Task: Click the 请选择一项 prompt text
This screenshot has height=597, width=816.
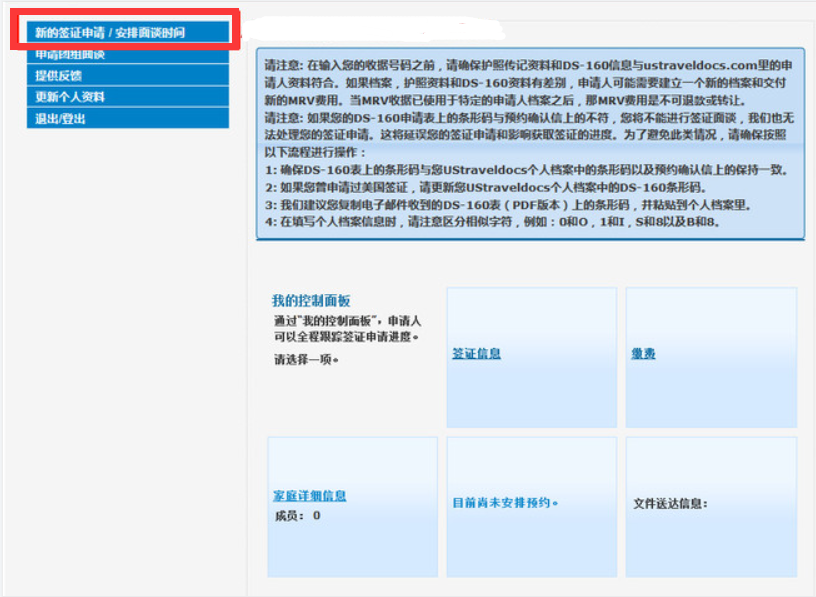Action: point(306,359)
